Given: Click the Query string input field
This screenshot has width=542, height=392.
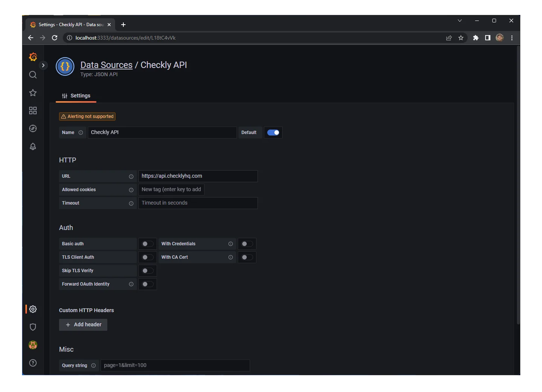Looking at the screenshot, I should (175, 365).
